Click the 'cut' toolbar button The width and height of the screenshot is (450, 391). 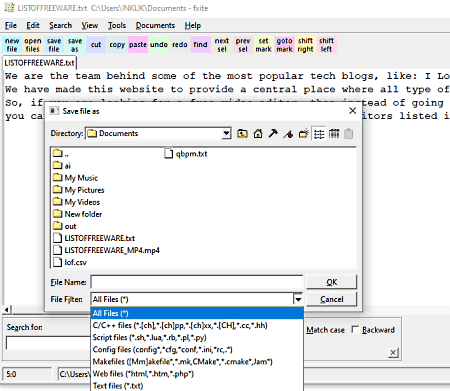click(x=96, y=45)
